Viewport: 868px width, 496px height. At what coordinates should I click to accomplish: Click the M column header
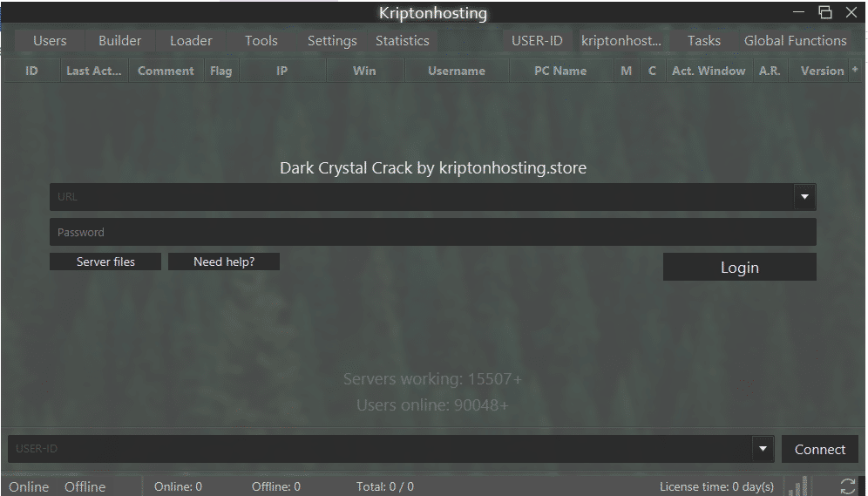point(626,71)
